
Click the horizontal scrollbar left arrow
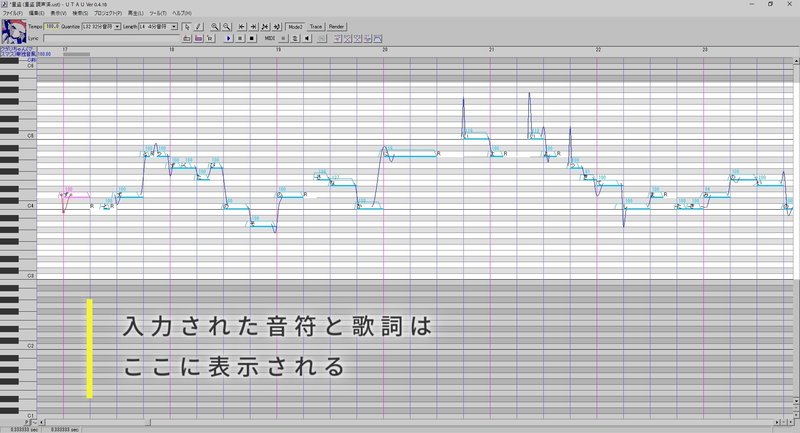pos(42,422)
